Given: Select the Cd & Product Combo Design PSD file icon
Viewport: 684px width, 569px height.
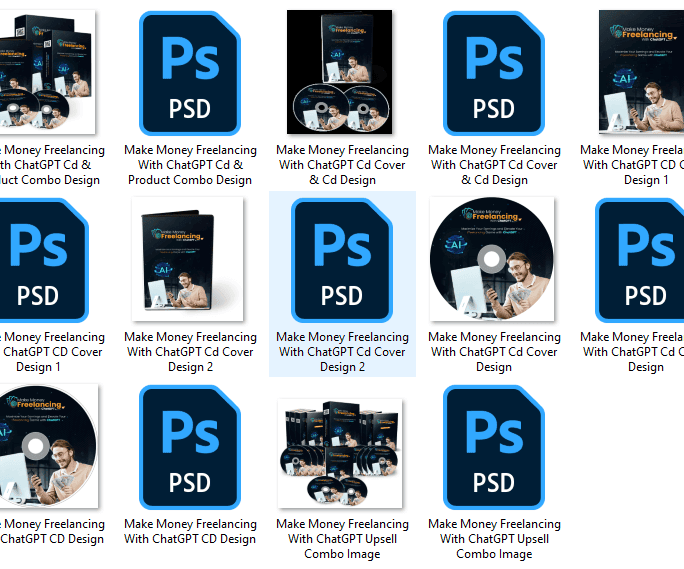Looking at the screenshot, I should [190, 73].
